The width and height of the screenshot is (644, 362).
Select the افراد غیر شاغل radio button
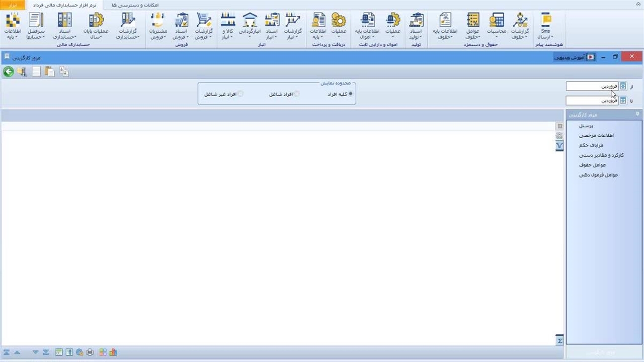pos(240,94)
